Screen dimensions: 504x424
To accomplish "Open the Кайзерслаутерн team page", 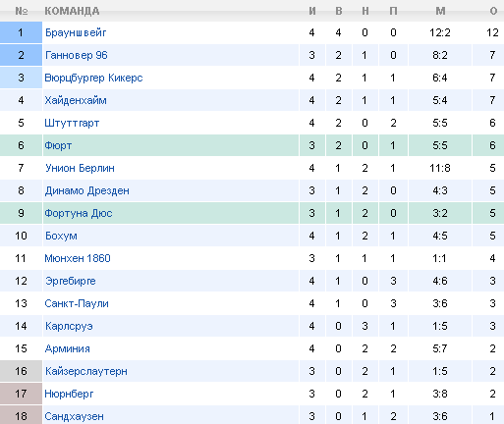I will (x=86, y=371).
